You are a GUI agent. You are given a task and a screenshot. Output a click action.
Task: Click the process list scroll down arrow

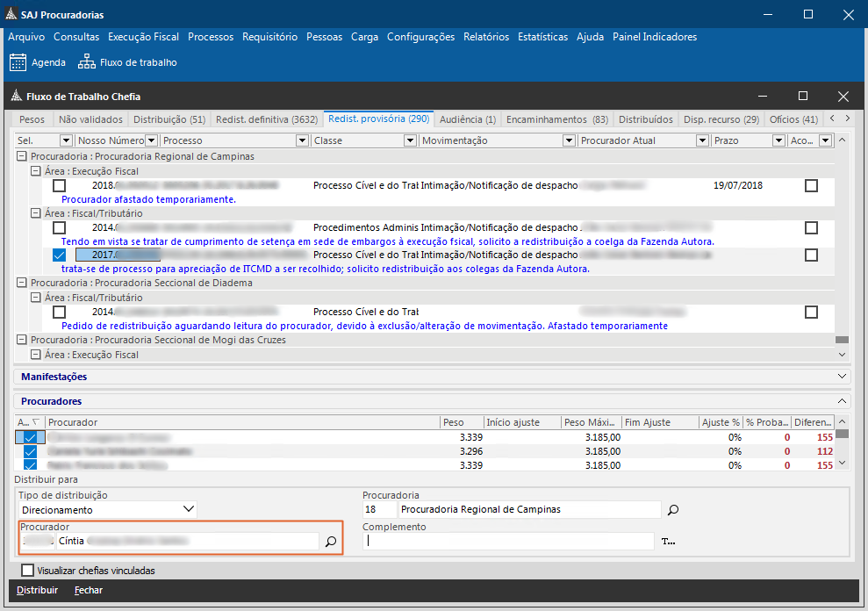point(842,355)
